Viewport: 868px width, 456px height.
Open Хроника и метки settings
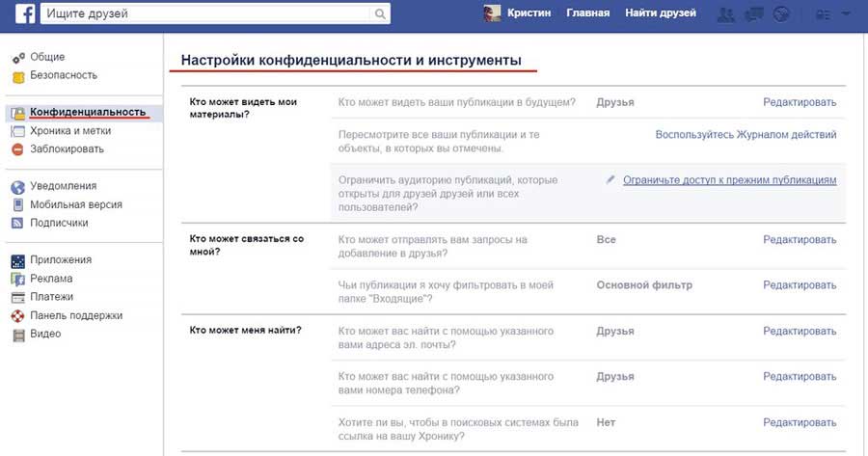click(70, 131)
